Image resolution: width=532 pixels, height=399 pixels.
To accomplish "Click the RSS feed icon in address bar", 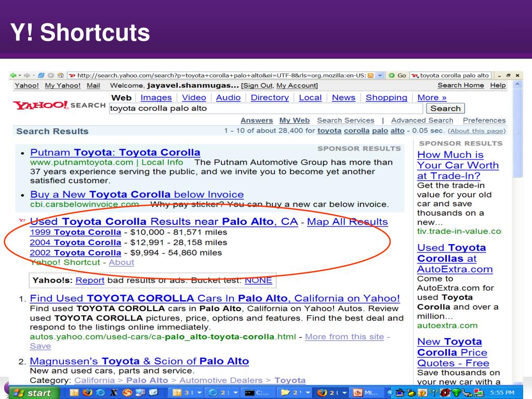I will click(371, 75).
